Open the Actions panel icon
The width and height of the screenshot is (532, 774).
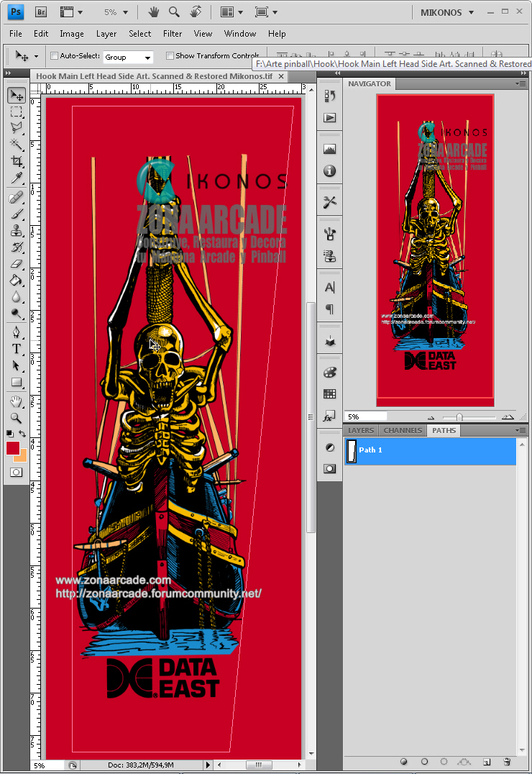(x=330, y=117)
